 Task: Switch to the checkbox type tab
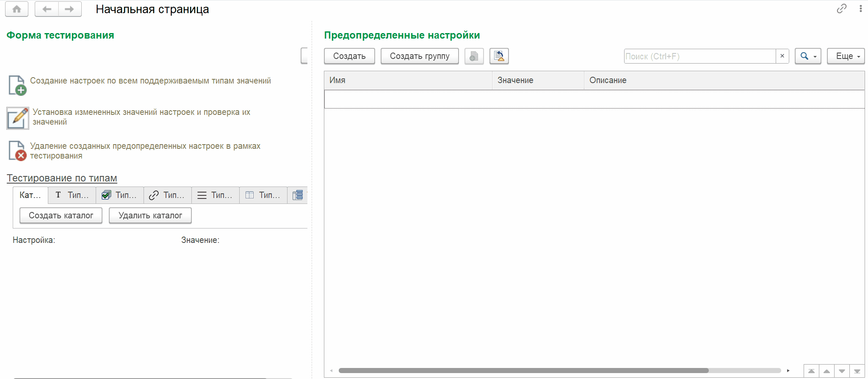coord(120,195)
